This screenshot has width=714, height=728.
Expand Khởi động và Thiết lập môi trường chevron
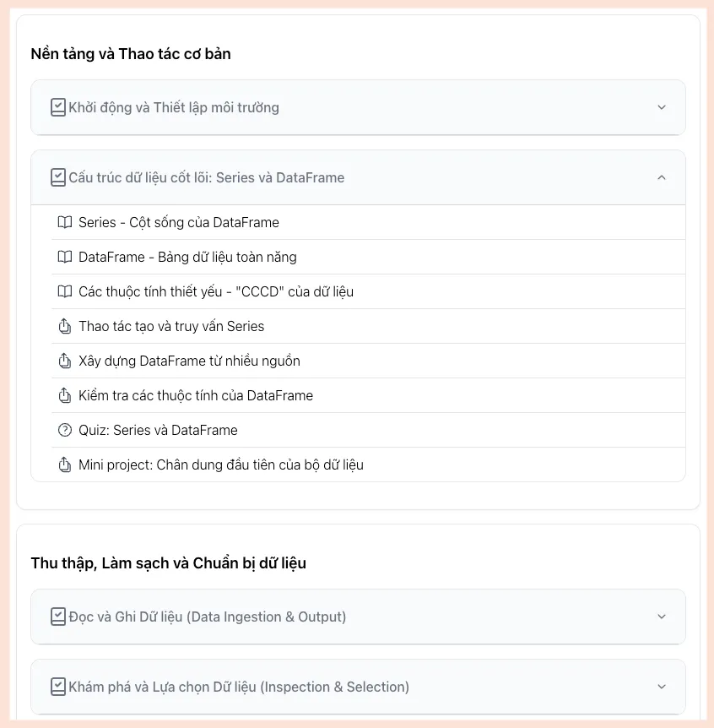click(662, 107)
